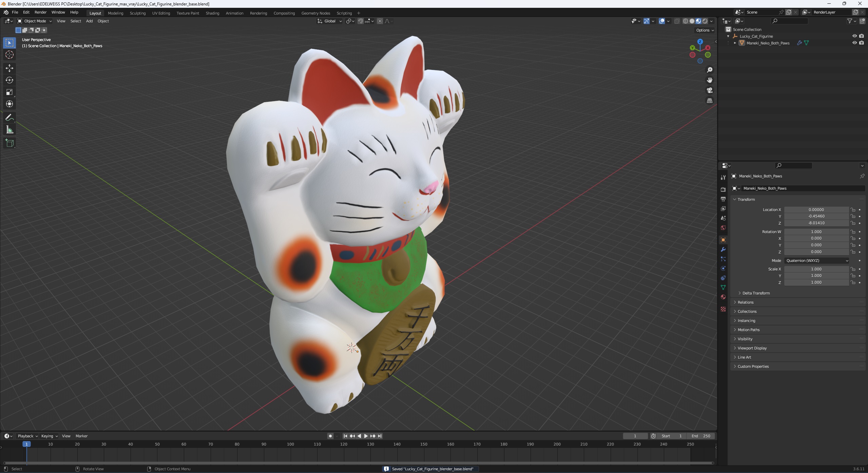Viewport: 868px width, 473px height.
Task: Toggle timeline auto keying record button
Action: point(330,436)
